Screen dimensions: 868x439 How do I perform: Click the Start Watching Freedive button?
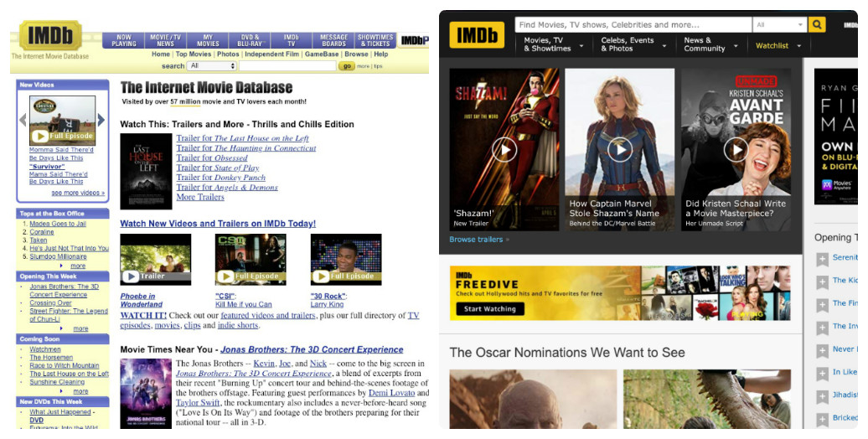(490, 309)
